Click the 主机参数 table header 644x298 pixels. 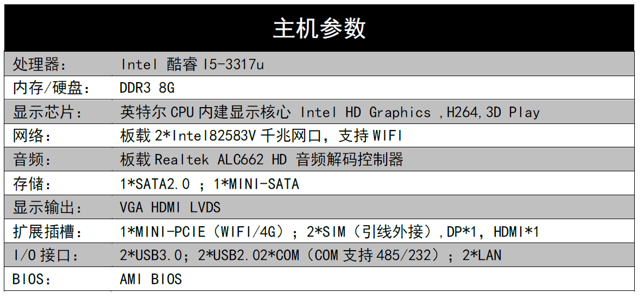point(319,28)
